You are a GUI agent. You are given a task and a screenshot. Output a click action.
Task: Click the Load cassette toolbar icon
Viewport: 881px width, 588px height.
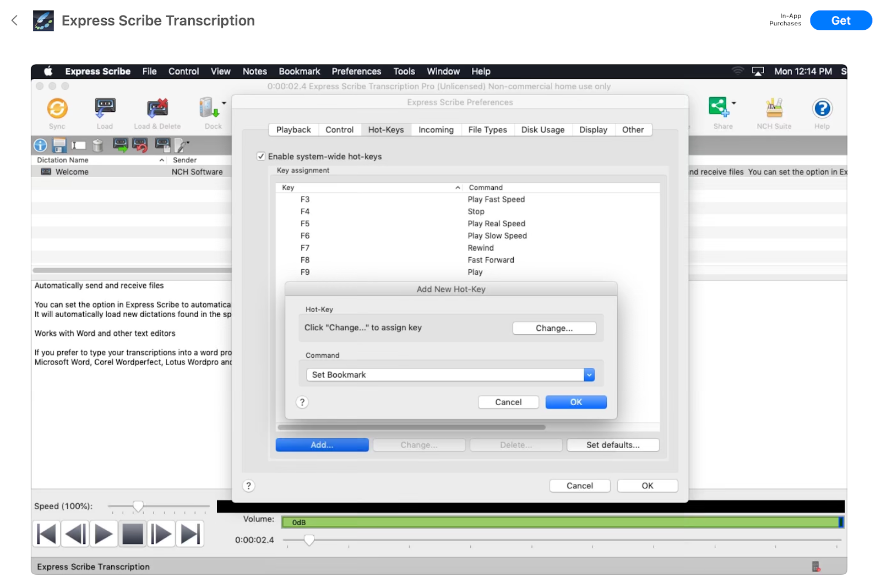pos(105,108)
